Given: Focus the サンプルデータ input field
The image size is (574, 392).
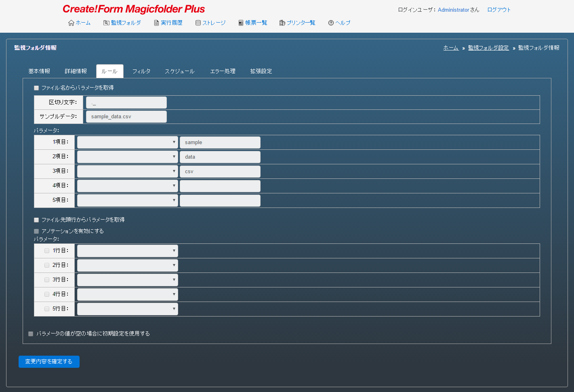Looking at the screenshot, I should point(126,117).
